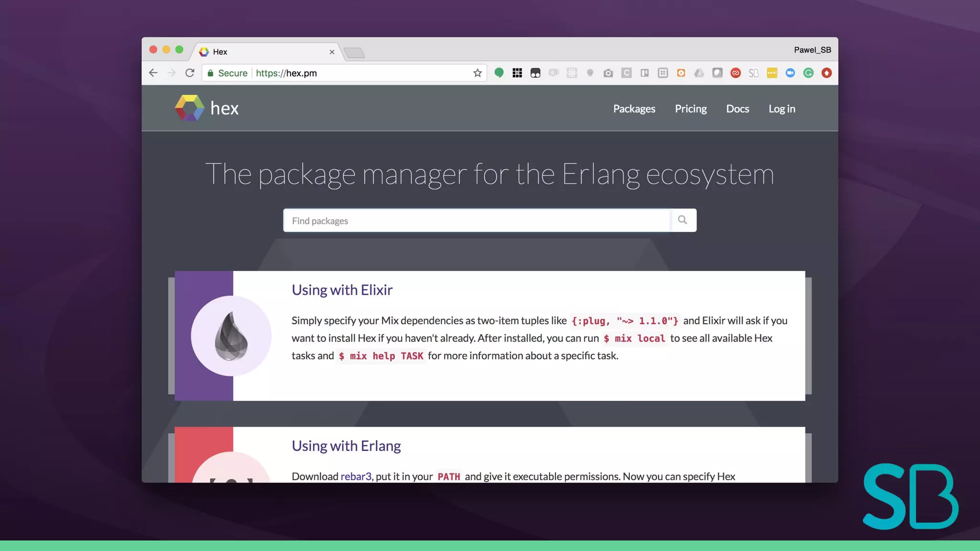The width and height of the screenshot is (980, 551).
Task: Open the Pricing page
Action: 690,109
